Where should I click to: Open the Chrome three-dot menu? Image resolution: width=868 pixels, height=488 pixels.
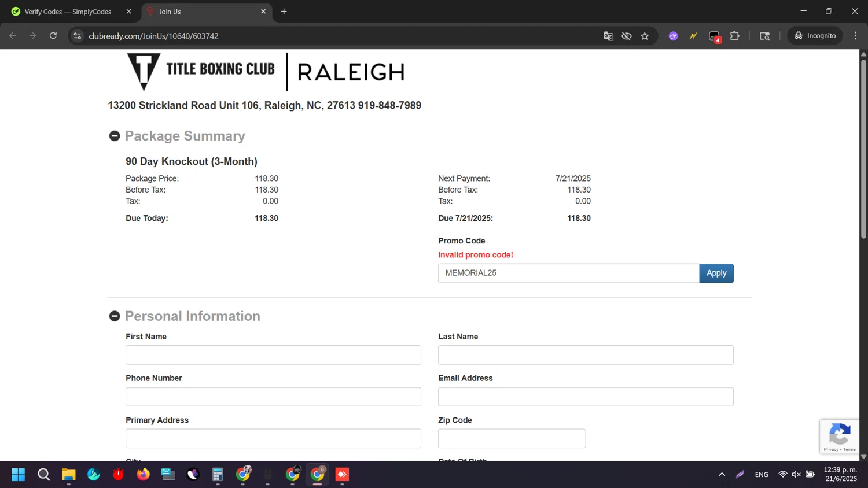tap(856, 36)
